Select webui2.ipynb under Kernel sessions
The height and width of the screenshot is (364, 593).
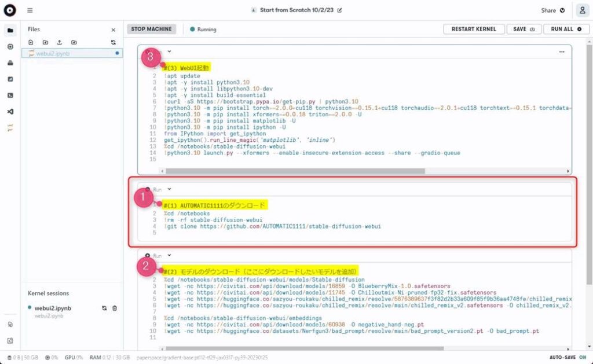tap(53, 308)
